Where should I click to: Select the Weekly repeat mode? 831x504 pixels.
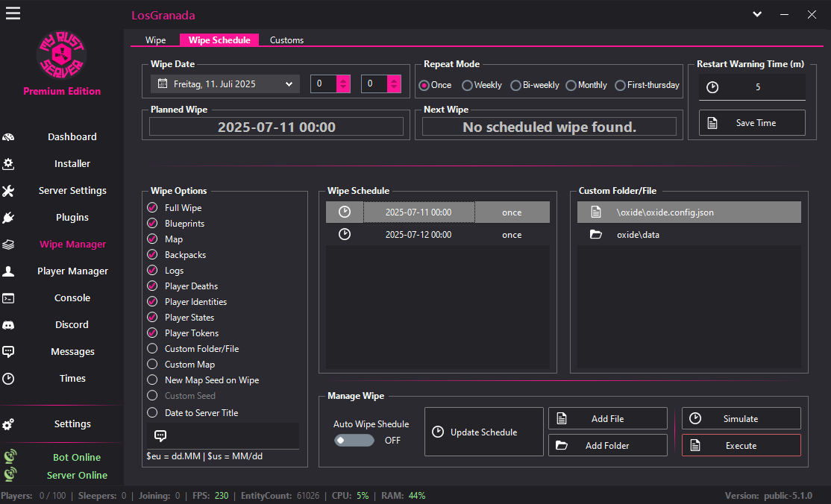tap(481, 85)
